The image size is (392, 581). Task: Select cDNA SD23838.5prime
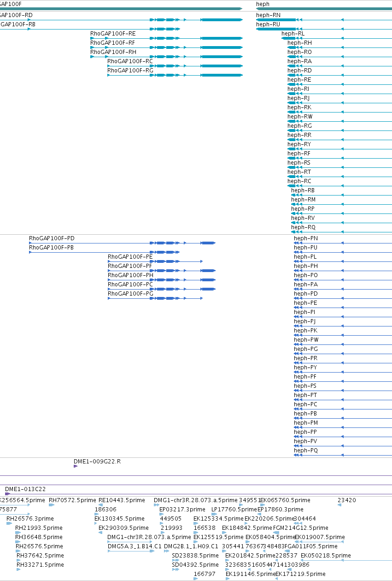(195, 556)
